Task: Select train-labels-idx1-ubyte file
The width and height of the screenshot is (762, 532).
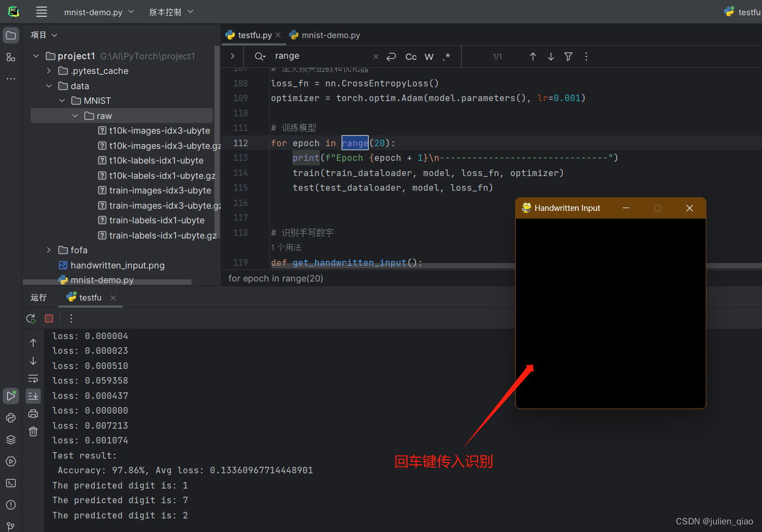Action: (151, 220)
